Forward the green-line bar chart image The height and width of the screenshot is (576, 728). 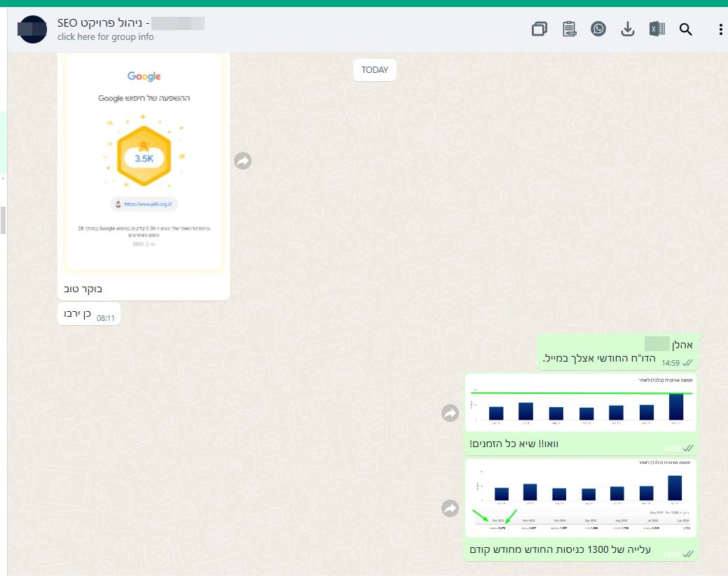(x=450, y=413)
